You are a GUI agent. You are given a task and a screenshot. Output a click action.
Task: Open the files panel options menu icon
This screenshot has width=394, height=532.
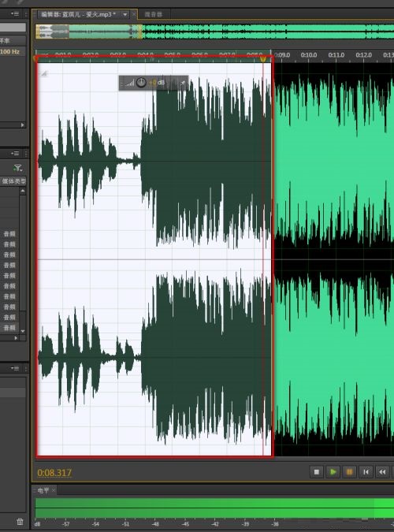tap(15, 154)
